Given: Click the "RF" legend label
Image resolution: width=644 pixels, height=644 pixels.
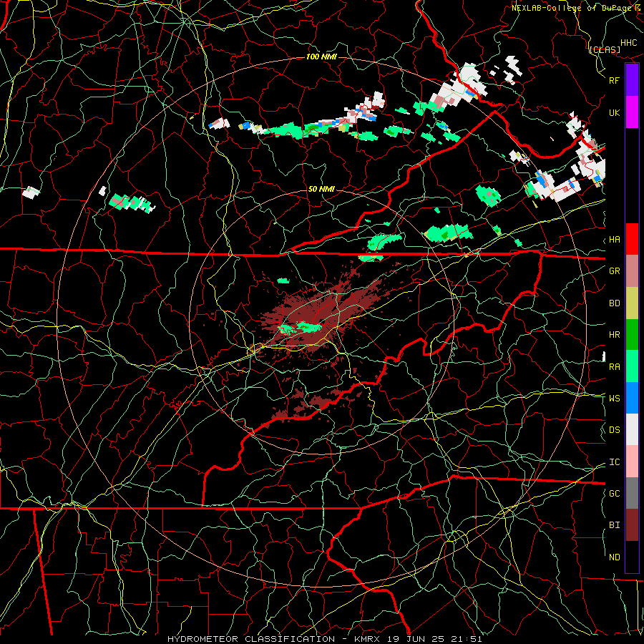Looking at the screenshot, I should click(614, 80).
